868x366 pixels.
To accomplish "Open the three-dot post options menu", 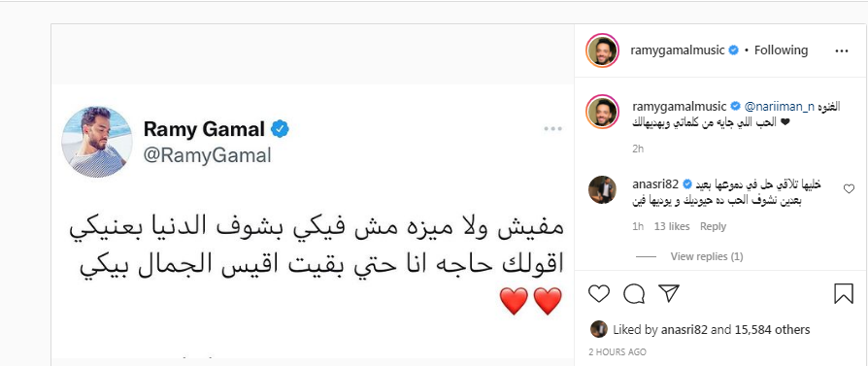I will point(842,50).
